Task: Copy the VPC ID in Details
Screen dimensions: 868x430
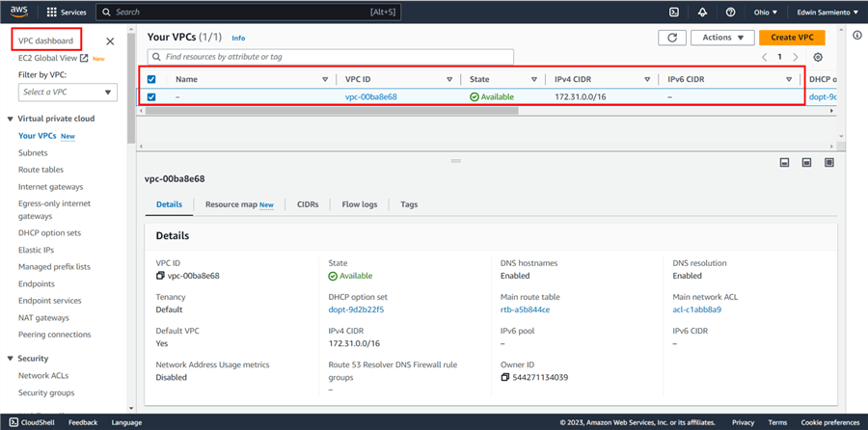Action: click(x=160, y=276)
